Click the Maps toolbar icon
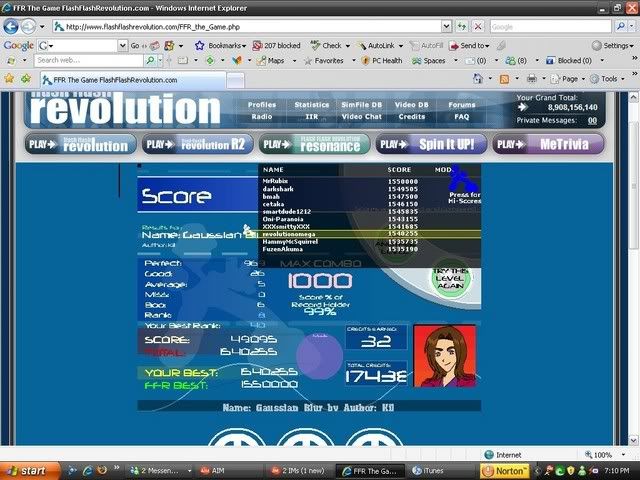Viewport: 640px width, 480px height. pos(269,61)
